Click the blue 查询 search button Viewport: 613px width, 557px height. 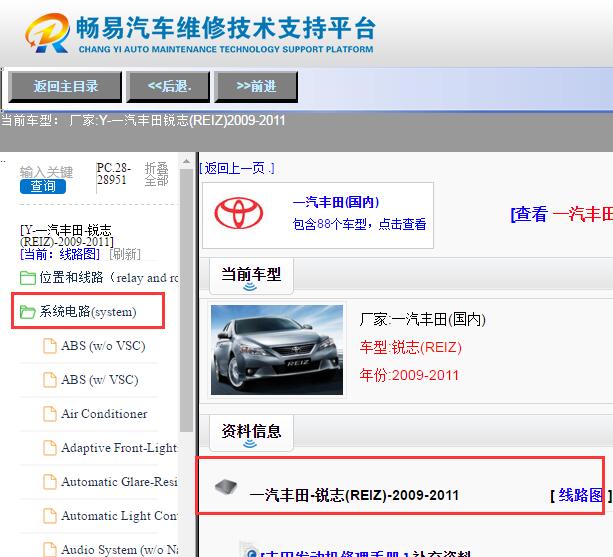point(43,186)
